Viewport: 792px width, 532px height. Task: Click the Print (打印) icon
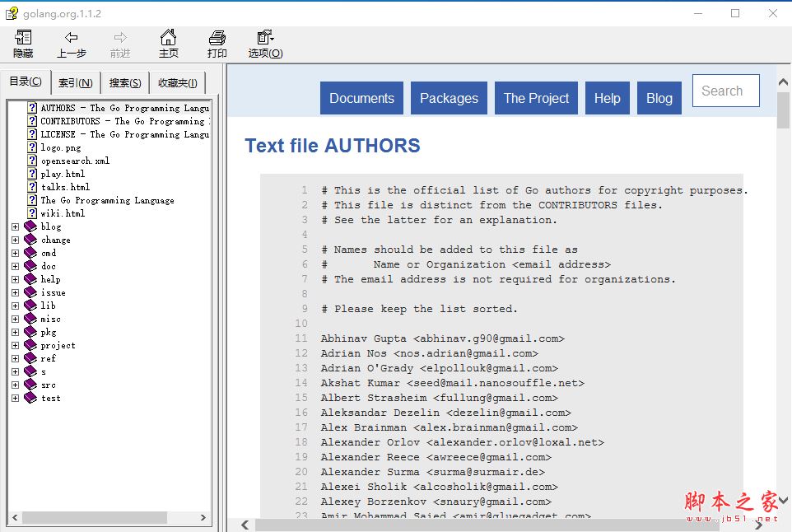click(x=217, y=37)
